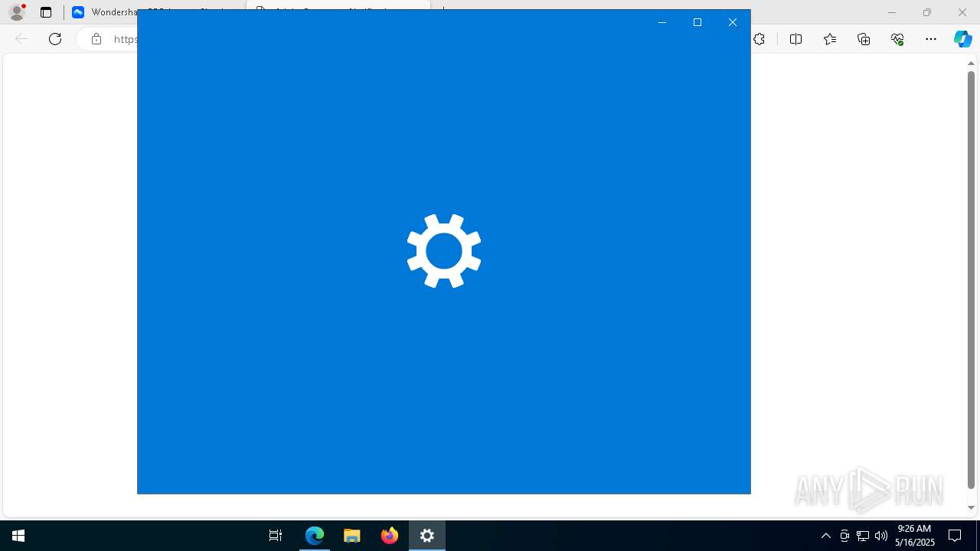The width and height of the screenshot is (980, 551).
Task: Minimize the Edge browser window
Action: [892, 12]
